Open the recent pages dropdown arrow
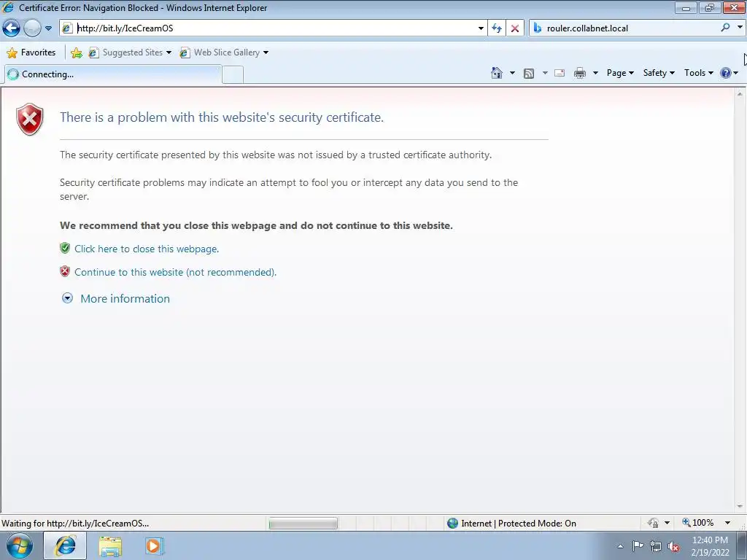Screen dimensions: 747x560 pyautogui.click(x=48, y=28)
